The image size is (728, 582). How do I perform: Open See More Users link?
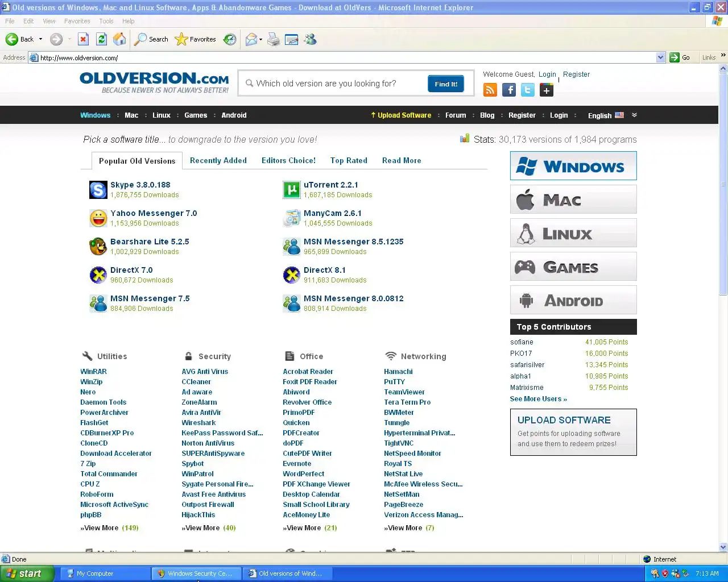[x=538, y=399]
